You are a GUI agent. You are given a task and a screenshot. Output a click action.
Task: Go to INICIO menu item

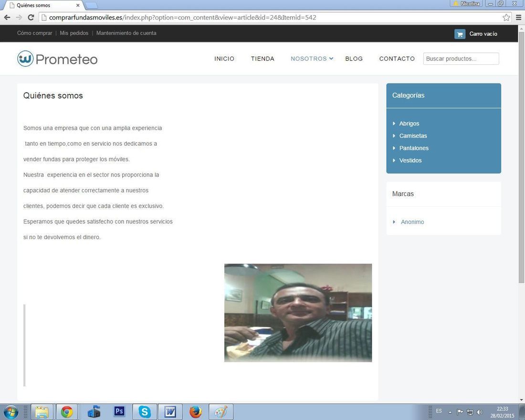(x=224, y=59)
